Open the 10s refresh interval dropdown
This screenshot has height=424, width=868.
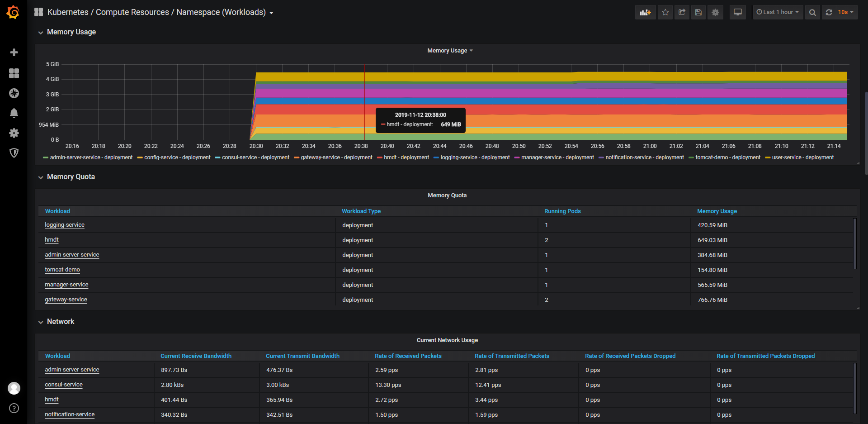click(x=845, y=12)
